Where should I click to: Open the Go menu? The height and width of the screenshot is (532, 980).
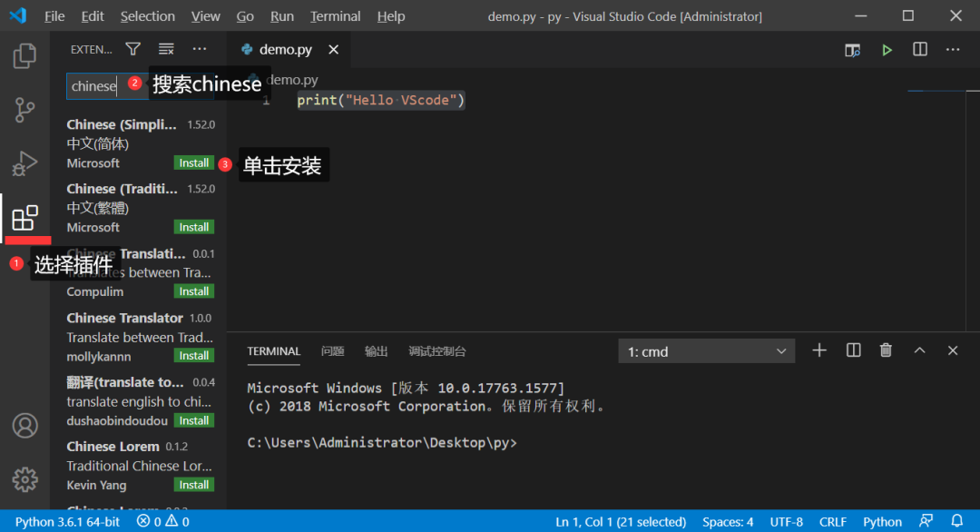click(x=245, y=16)
